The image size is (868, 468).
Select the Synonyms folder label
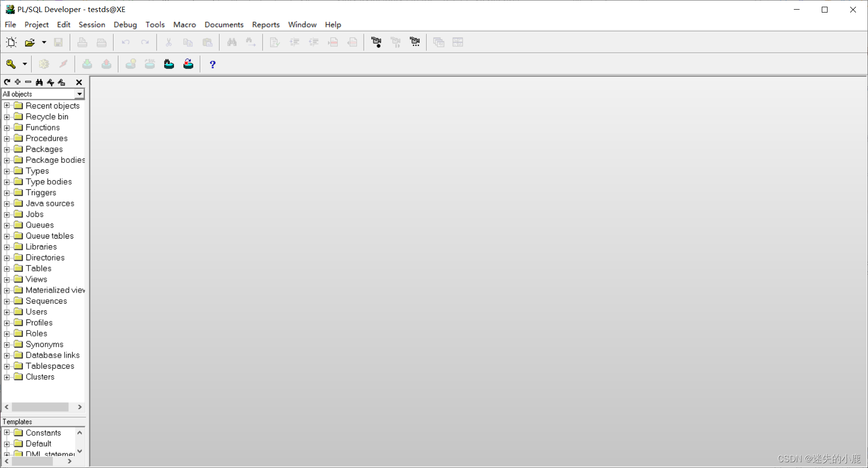click(44, 345)
